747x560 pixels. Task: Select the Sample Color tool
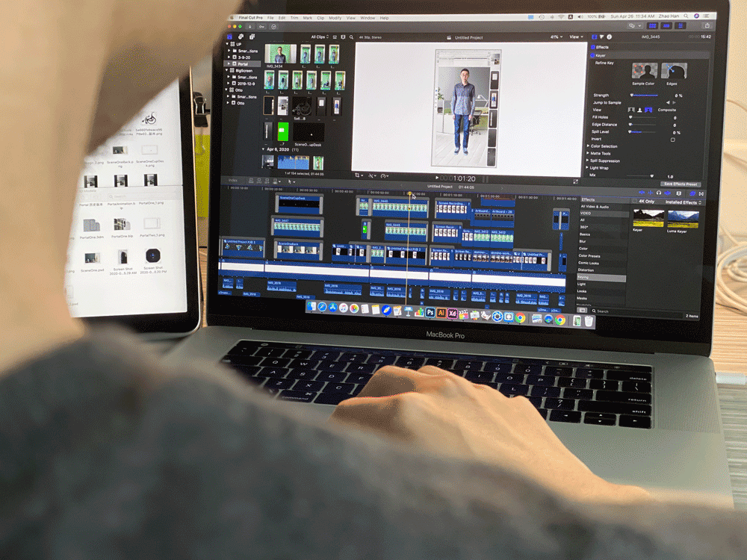tap(645, 70)
